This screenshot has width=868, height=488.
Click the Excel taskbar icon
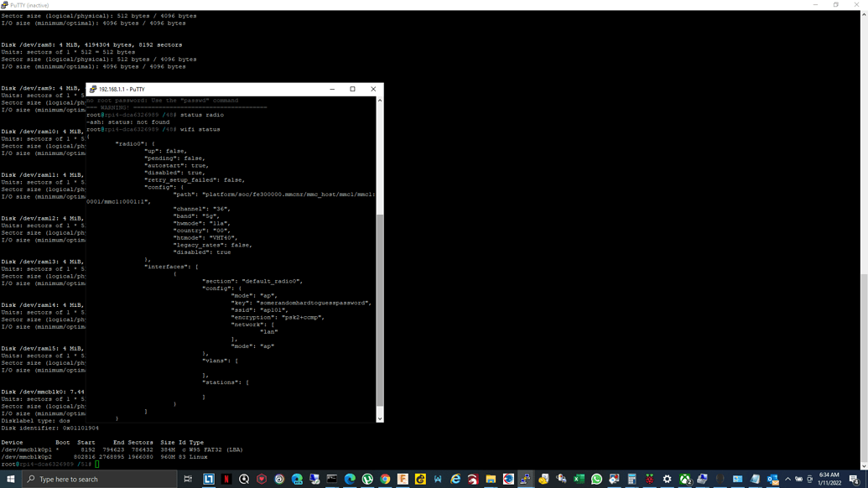[579, 480]
